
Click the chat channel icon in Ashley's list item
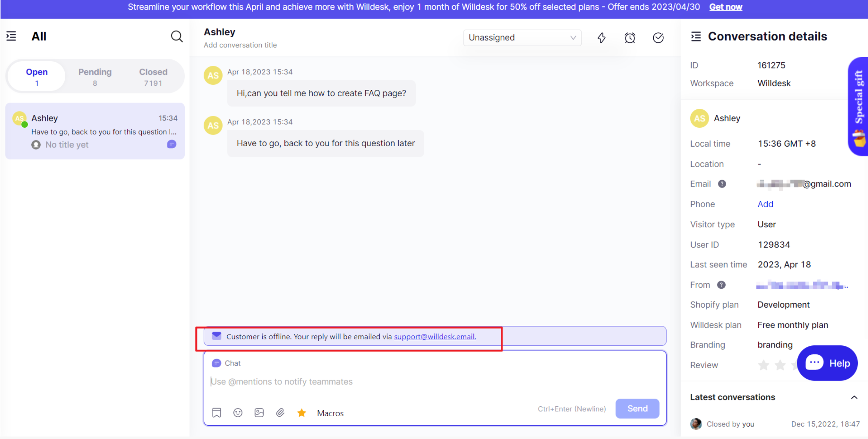click(172, 144)
